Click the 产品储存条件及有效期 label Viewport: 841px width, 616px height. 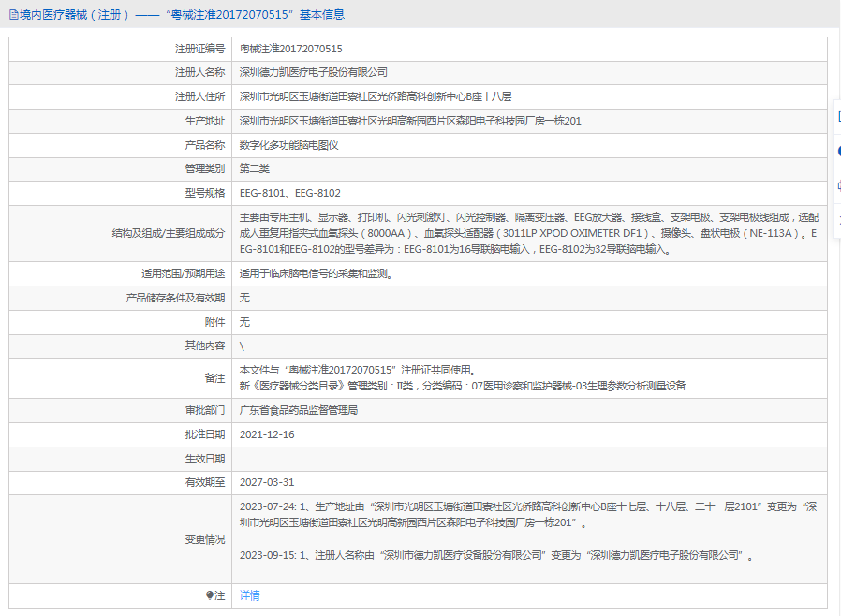tap(175, 298)
